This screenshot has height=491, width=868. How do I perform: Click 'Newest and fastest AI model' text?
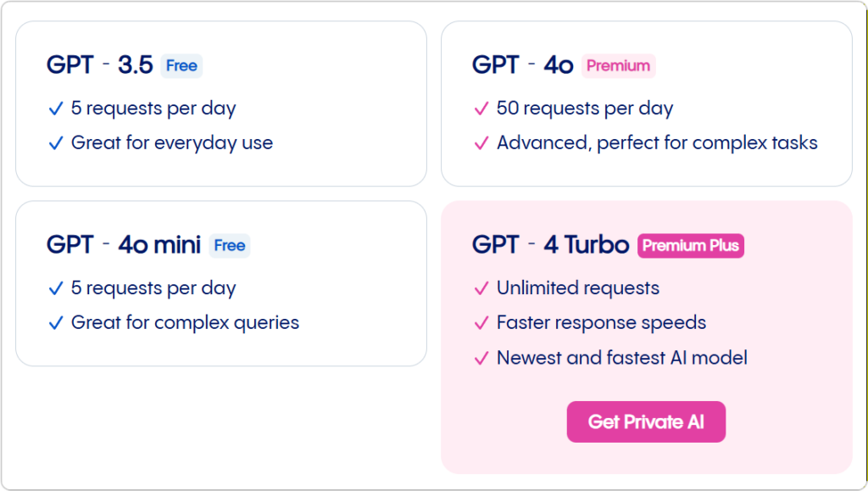pos(622,358)
